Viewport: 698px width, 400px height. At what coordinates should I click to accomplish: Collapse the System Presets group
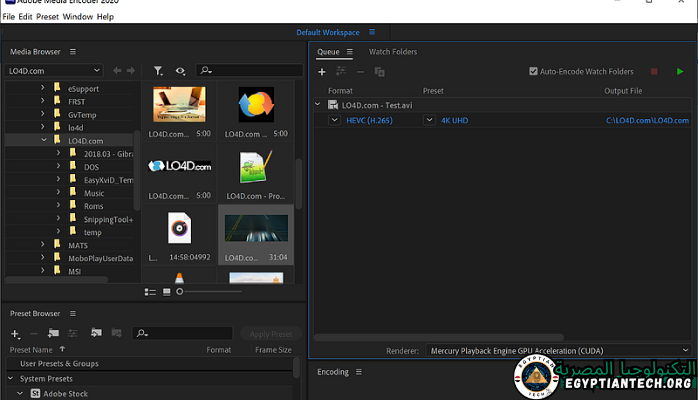12,378
